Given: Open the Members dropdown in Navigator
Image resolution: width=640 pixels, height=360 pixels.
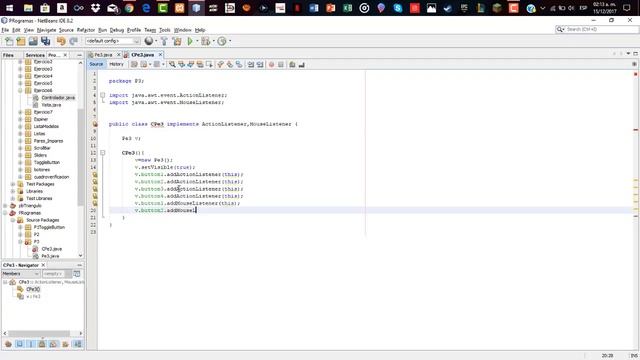Looking at the screenshot, I should pyautogui.click(x=21, y=273).
